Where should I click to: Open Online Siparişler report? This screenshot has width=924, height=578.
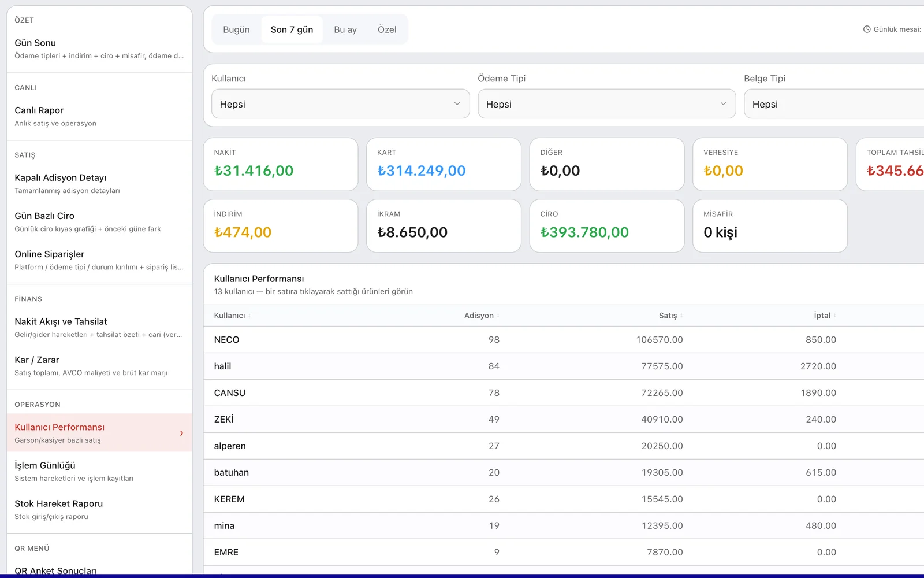(x=99, y=260)
